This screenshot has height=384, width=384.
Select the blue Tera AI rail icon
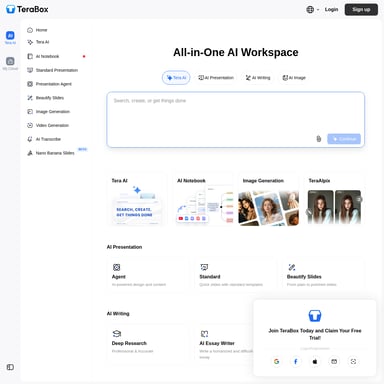click(x=10, y=37)
